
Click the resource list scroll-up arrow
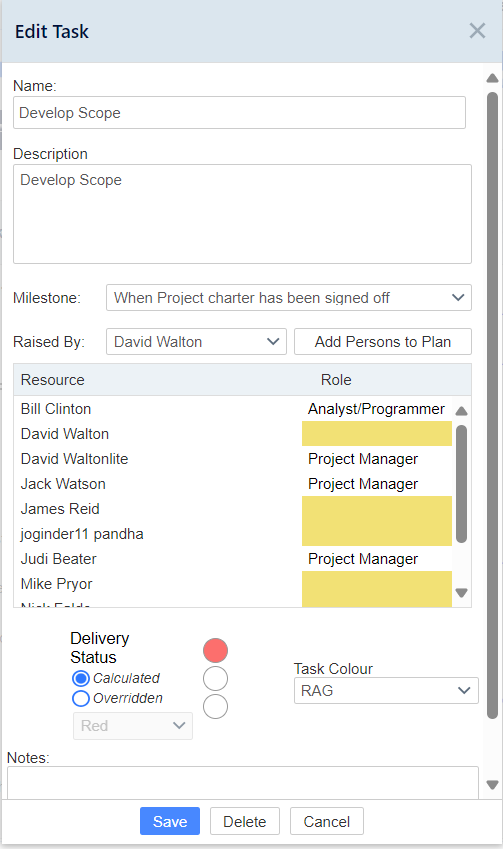click(461, 411)
